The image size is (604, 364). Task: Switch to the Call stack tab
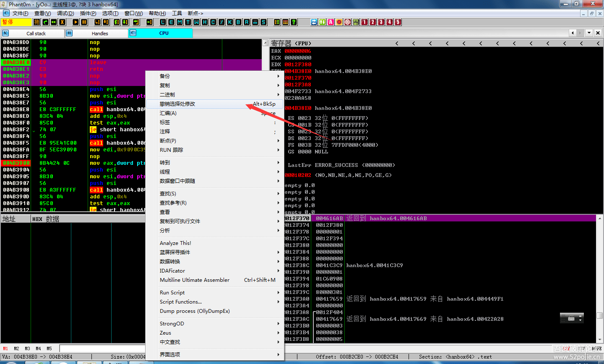pos(33,33)
